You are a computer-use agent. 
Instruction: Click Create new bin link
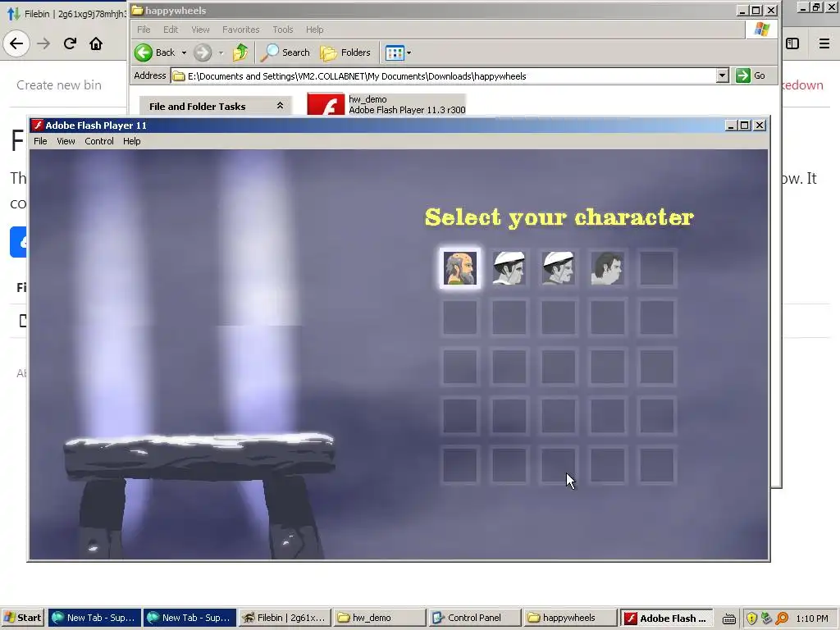(x=59, y=85)
